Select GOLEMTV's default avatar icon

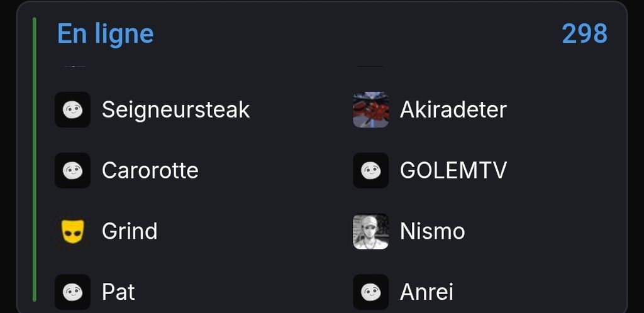tap(370, 170)
